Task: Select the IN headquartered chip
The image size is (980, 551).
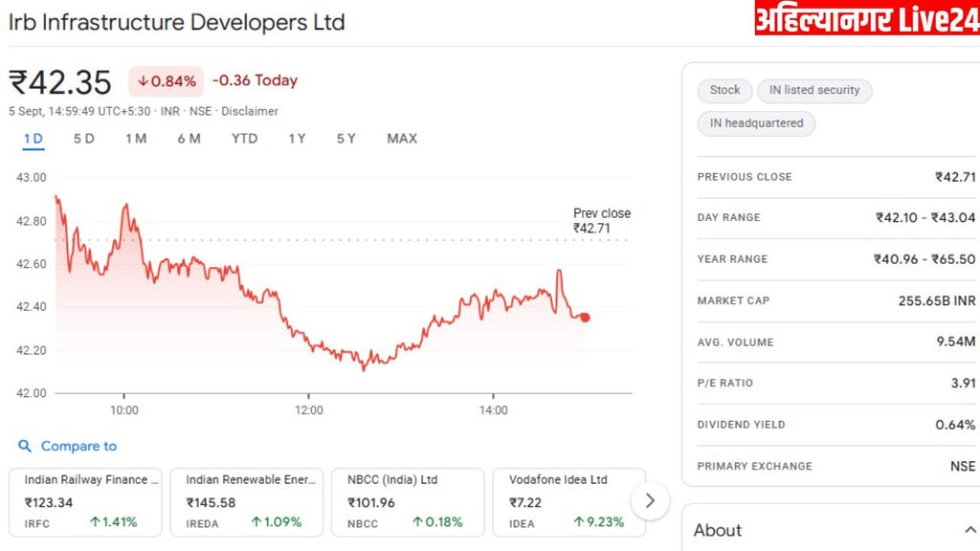Action: (x=756, y=123)
